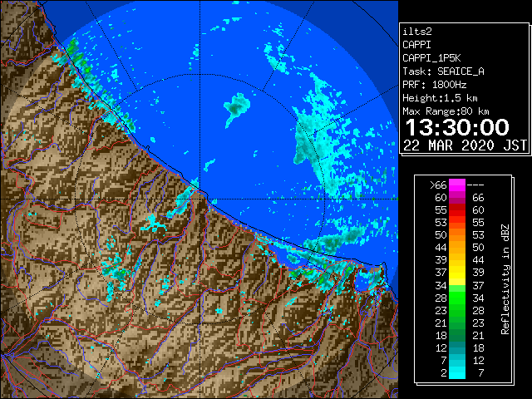The image size is (532, 399).
Task: Pick the orange 50–53 dBZ color band
Action: (457, 235)
